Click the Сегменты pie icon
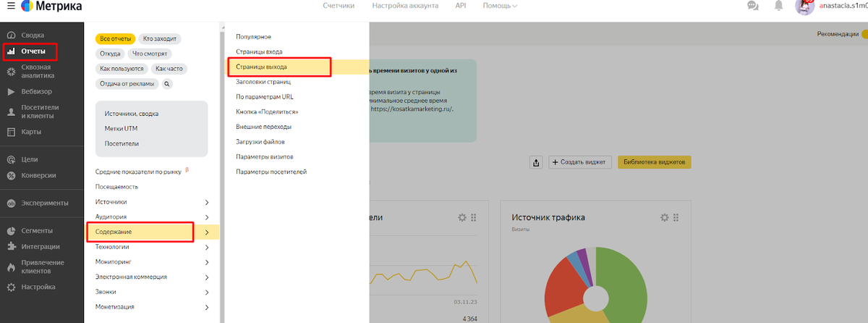 [11, 231]
